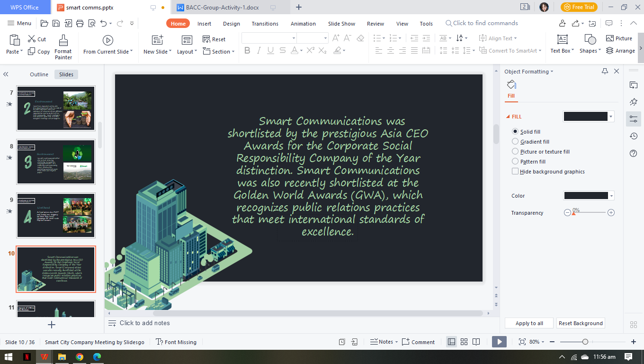Image resolution: width=644 pixels, height=364 pixels.
Task: Select the Gradient fill radio button
Action: click(515, 142)
